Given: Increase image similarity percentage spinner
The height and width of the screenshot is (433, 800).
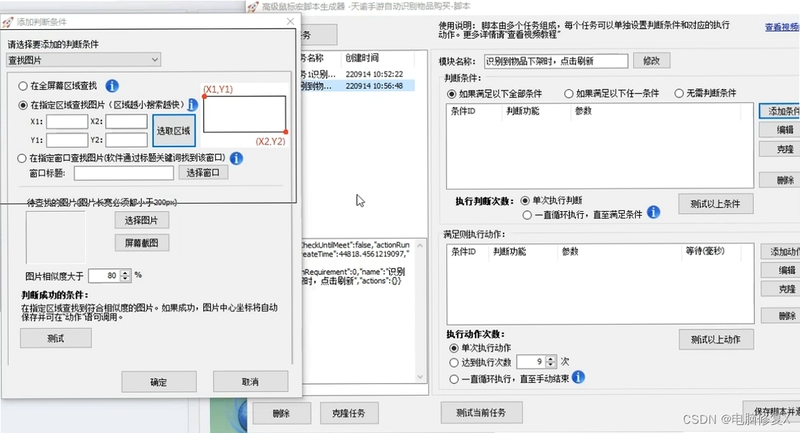Looking at the screenshot, I should pos(125,273).
